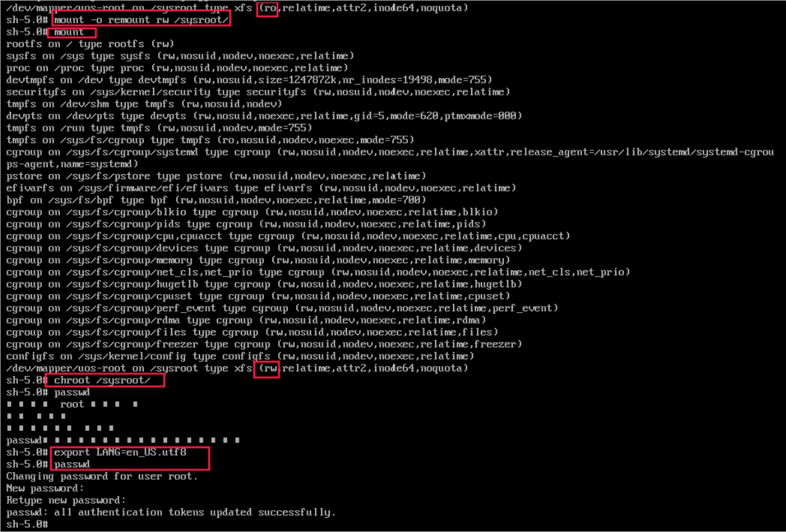
Task: Click the red-boxed 'ro' mount option
Action: [x=268, y=8]
